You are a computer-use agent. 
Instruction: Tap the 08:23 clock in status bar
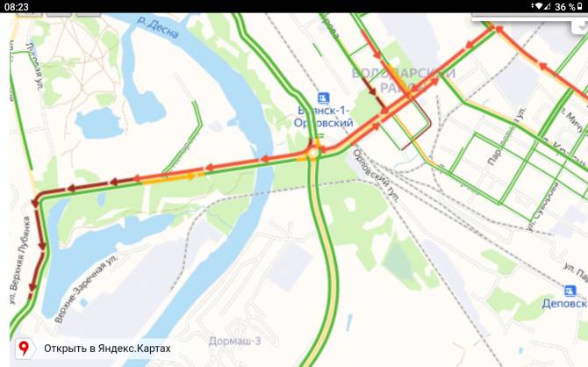tap(16, 7)
